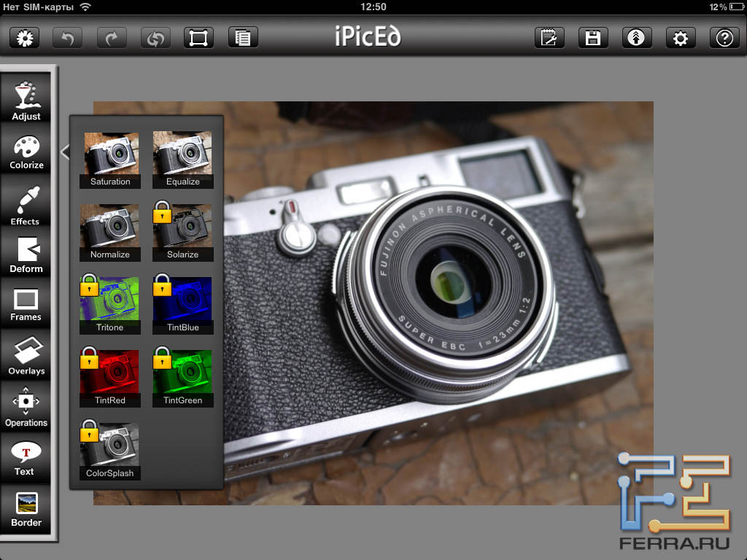Click the padlock icon on TintRed
747x560 pixels.
point(89,357)
